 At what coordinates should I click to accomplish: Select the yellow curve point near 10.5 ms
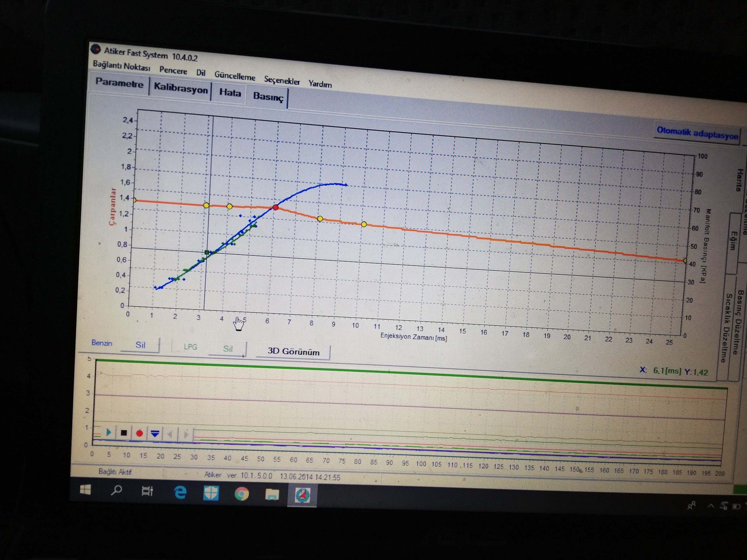click(364, 224)
